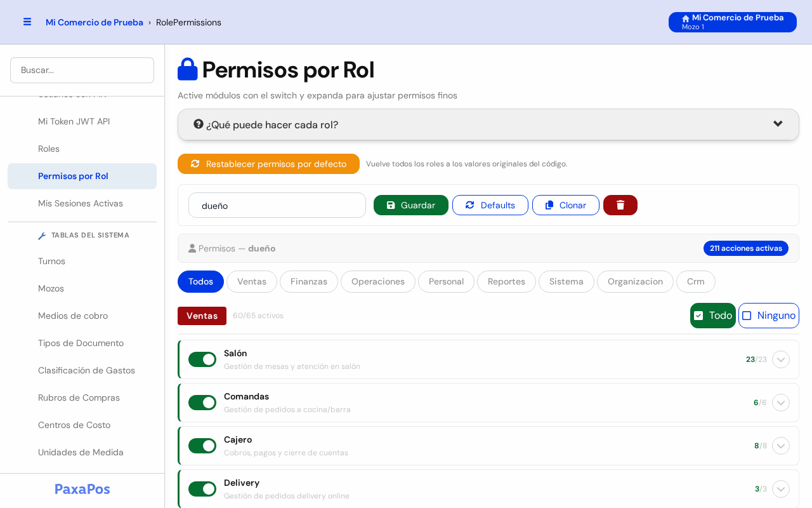Click the wrench icon in Tablas del Sistema
This screenshot has height=508, width=812.
tap(42, 236)
